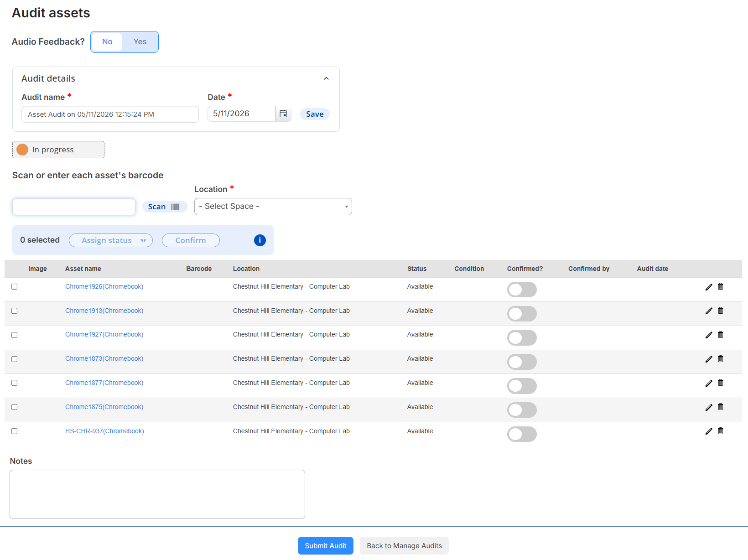Edit the Chrome1913 row with pencil icon

709,311
